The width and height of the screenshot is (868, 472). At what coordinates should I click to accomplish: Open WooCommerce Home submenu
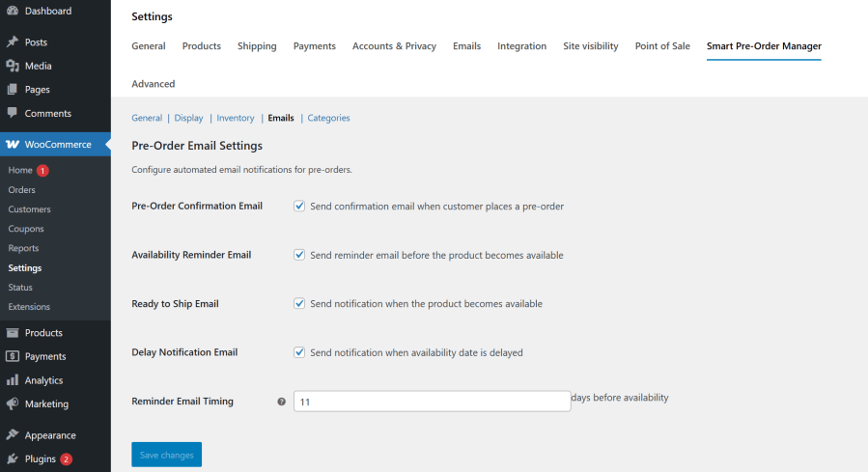coord(20,171)
